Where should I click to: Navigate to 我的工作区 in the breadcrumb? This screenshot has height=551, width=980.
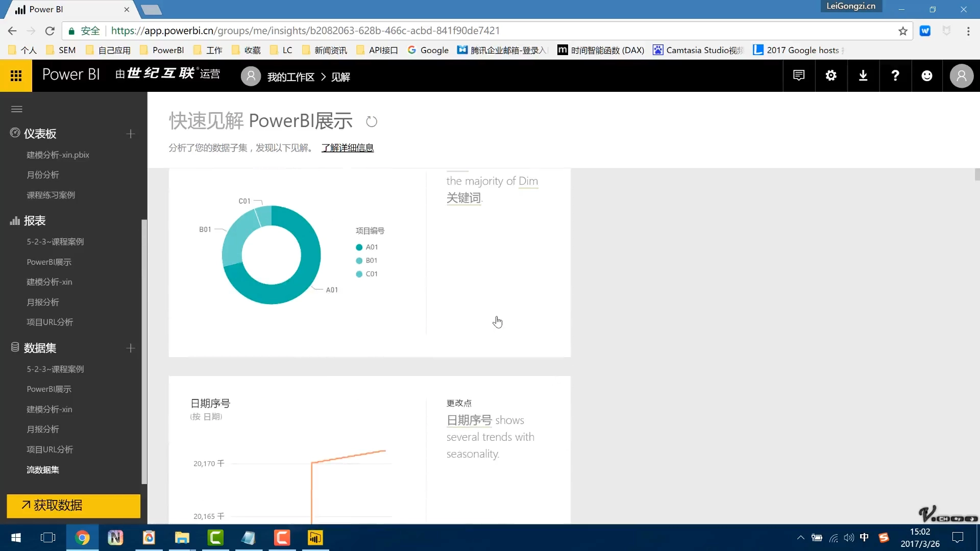[290, 77]
